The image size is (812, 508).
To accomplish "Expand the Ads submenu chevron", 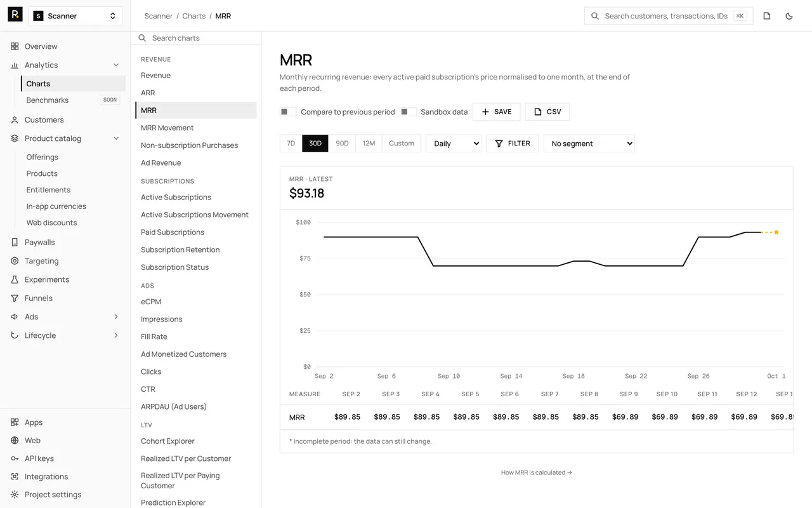I will (x=116, y=317).
